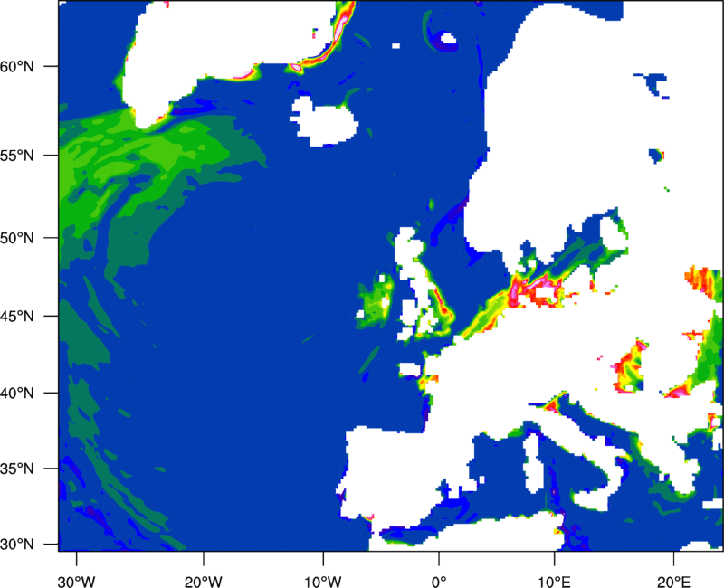Screen dimensions: 724x588
Task: Click the 10°E longitude label
Action: coord(554,582)
